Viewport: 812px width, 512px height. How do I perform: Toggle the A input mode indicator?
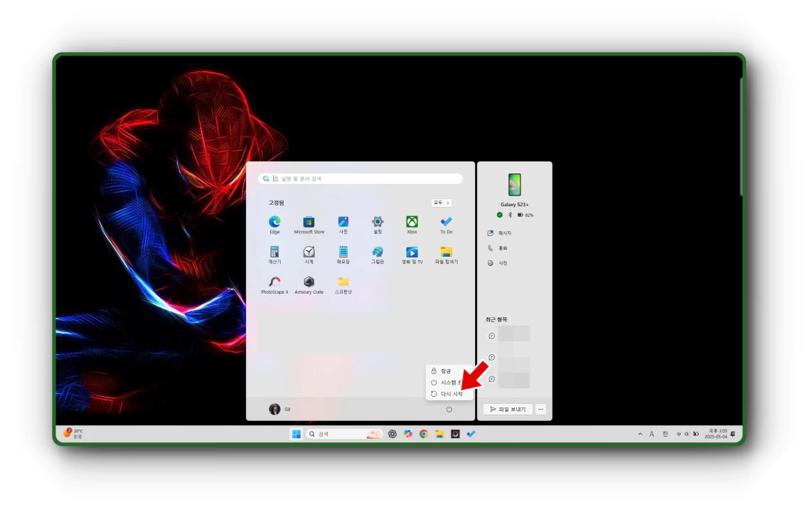[651, 434]
